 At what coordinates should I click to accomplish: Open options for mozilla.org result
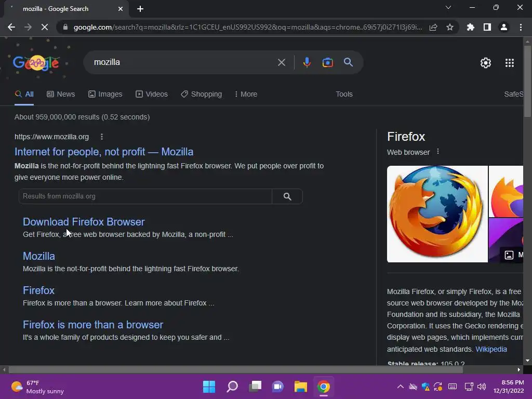102,137
